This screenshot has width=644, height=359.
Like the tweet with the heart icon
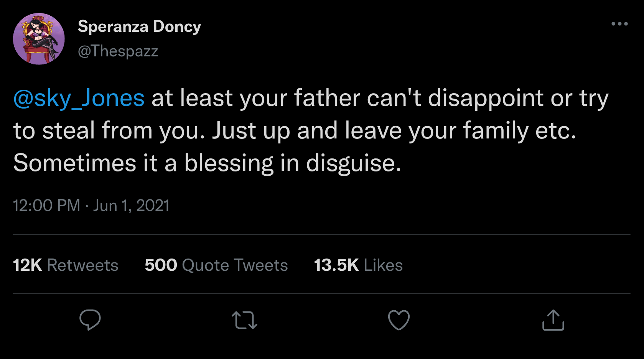click(399, 320)
